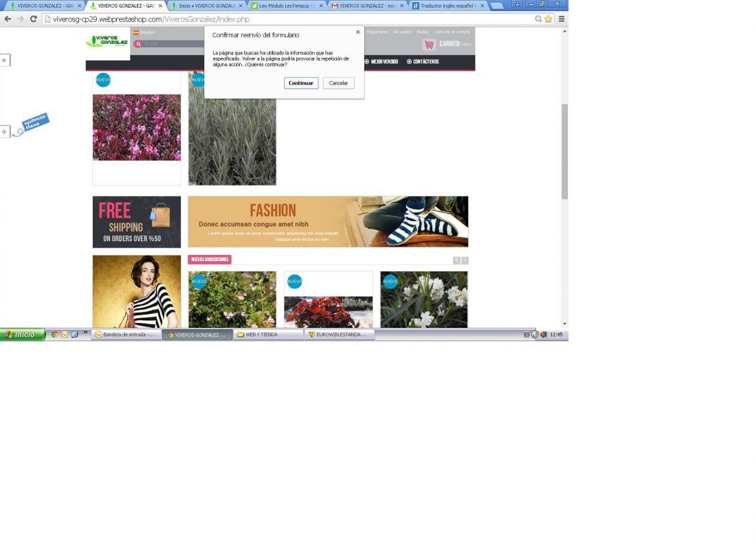The width and height of the screenshot is (756, 549).
Task: Open the CONTÁCTENOS menu item
Action: click(423, 62)
